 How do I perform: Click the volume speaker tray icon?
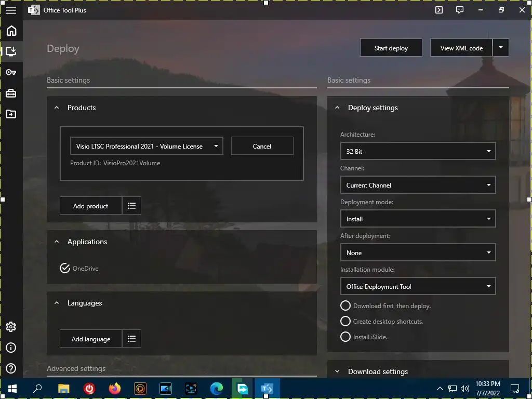coord(465,389)
